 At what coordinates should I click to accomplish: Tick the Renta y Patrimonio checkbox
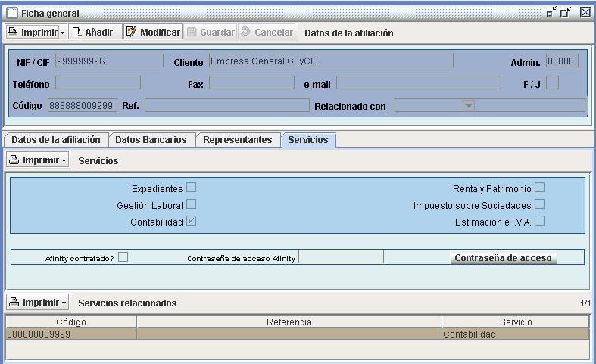point(539,188)
